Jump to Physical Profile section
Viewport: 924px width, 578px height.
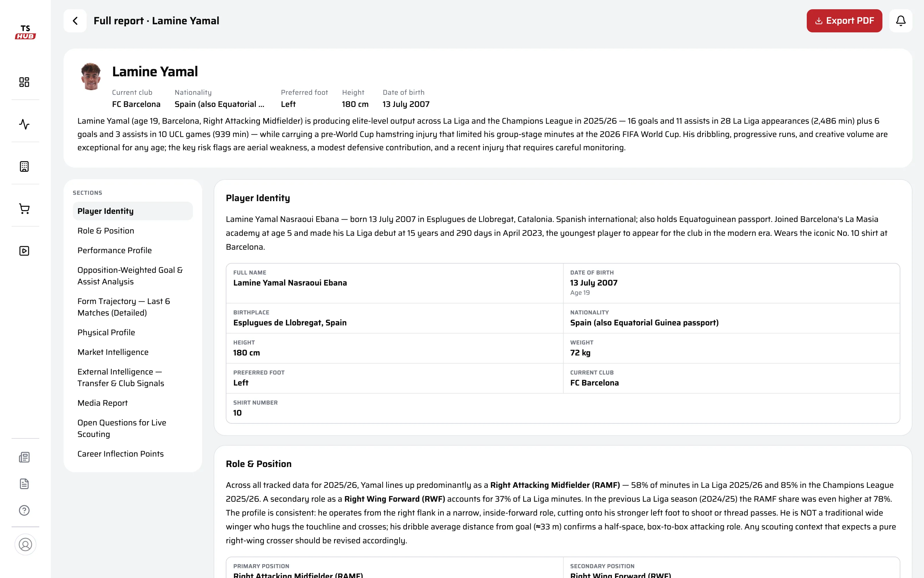133,332
